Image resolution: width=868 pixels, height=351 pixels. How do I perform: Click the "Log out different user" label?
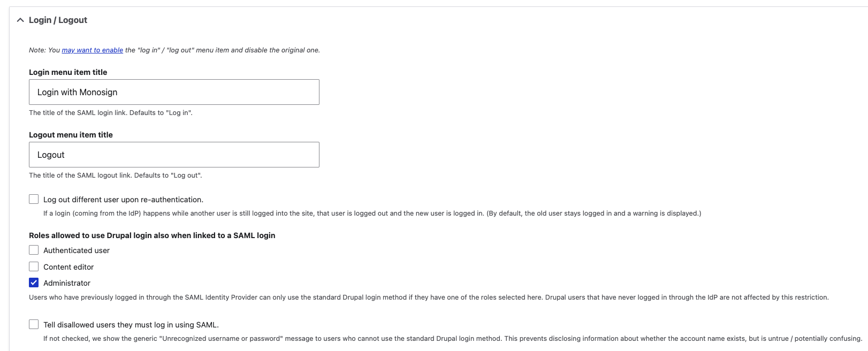click(x=123, y=199)
